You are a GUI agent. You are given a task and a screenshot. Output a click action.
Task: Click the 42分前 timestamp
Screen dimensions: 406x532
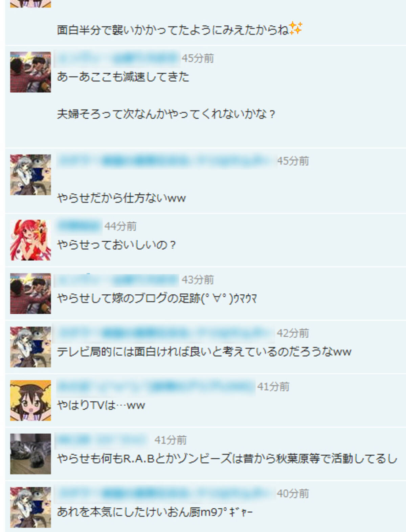pos(293,333)
